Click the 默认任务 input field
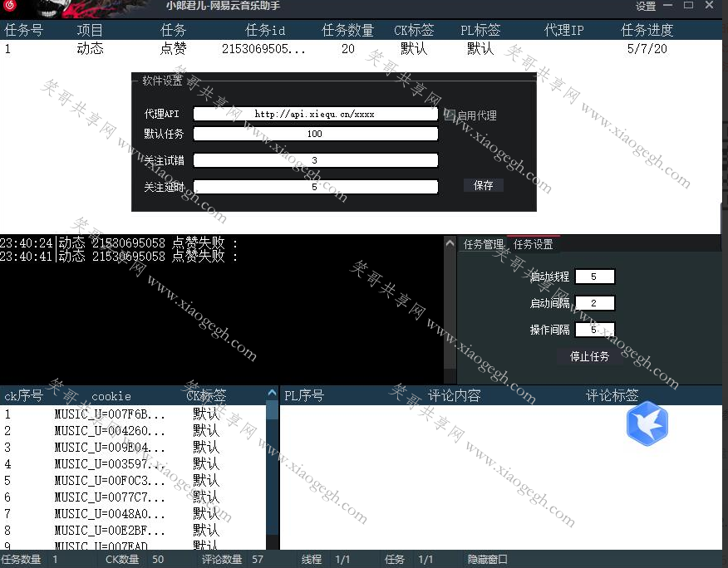Screen dimensions: 728x568 [315, 134]
